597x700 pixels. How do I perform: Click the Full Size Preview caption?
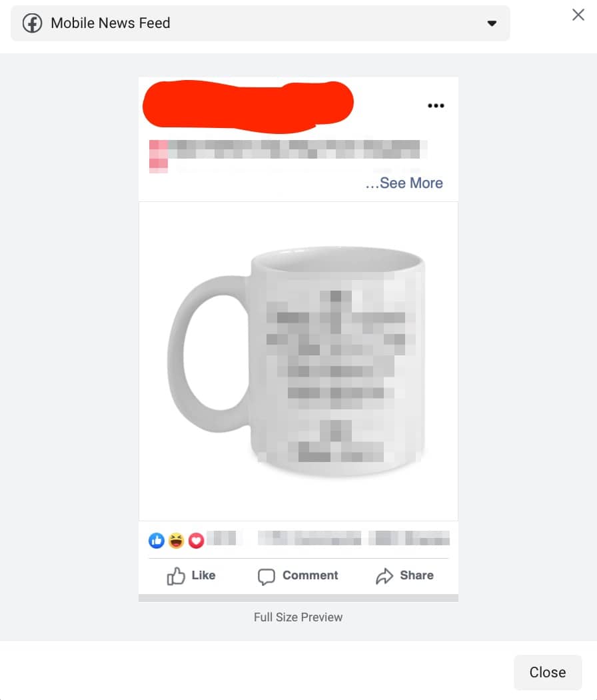pos(298,617)
